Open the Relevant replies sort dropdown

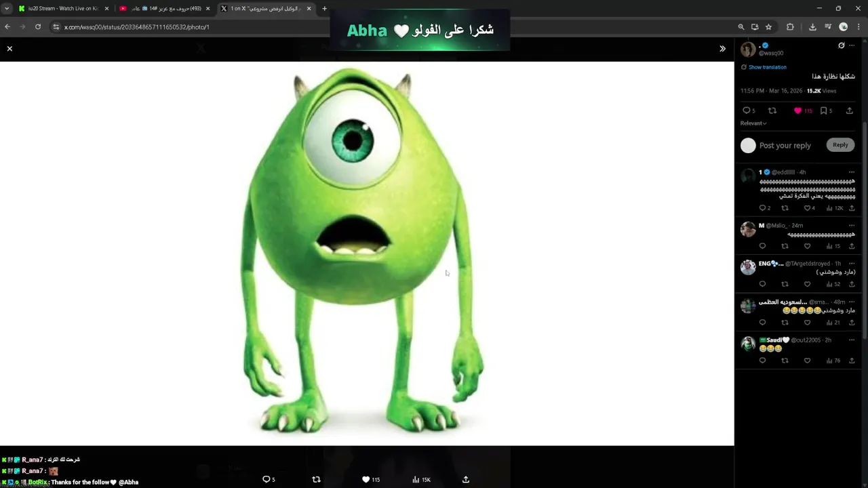click(x=753, y=123)
